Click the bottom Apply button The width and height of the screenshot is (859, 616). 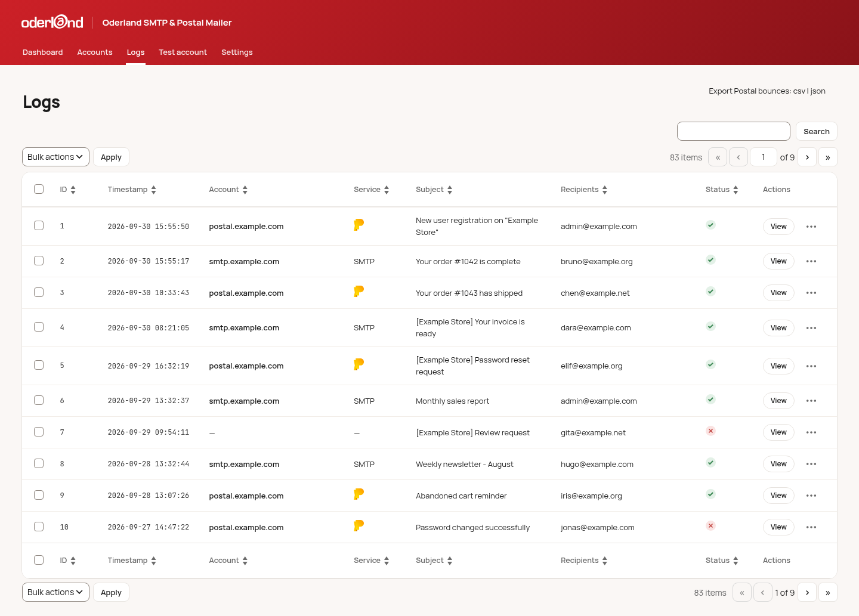coord(111,592)
